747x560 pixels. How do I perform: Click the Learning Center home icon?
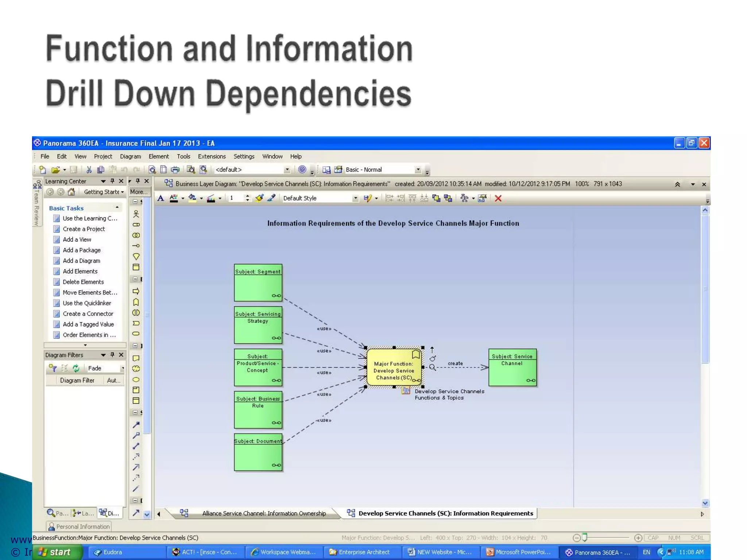coord(71,192)
